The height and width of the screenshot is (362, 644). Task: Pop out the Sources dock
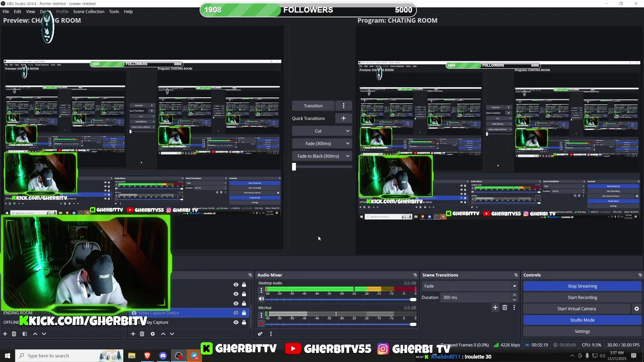coord(250,275)
